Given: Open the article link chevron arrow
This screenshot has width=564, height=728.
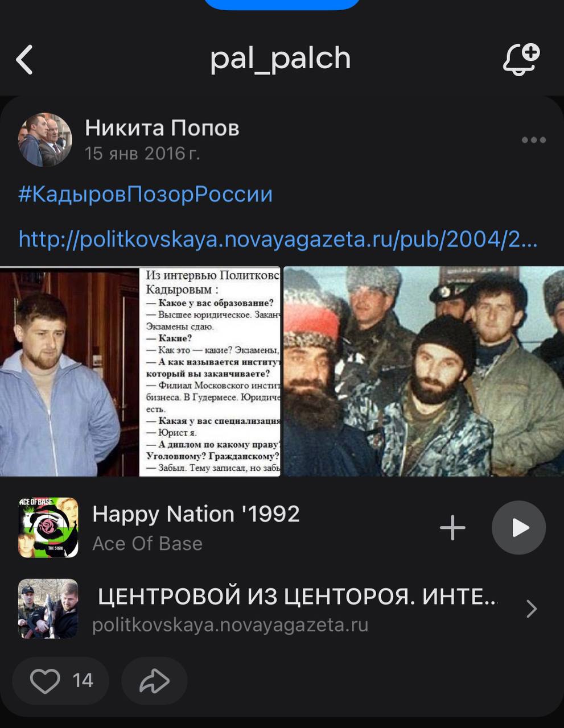Looking at the screenshot, I should [x=532, y=609].
